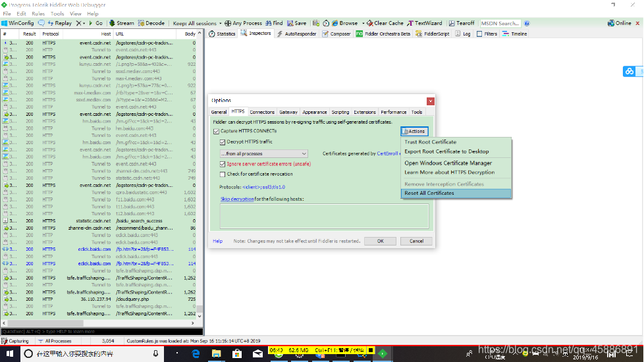Open Edge browser from taskbar

pos(196,354)
